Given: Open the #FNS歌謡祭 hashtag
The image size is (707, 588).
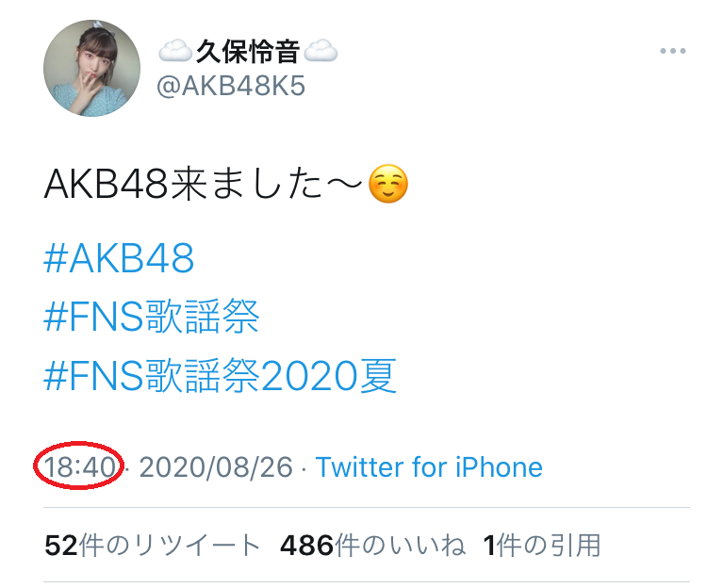Looking at the screenshot, I should [152, 317].
